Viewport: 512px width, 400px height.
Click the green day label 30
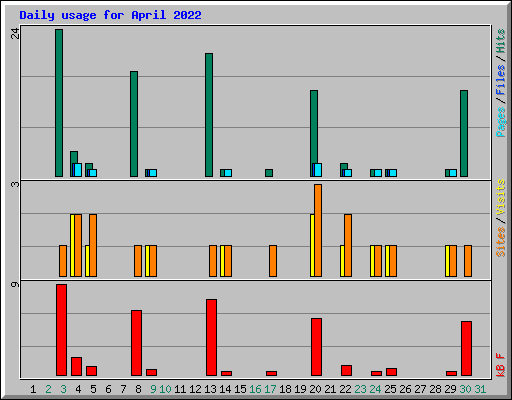(465, 389)
